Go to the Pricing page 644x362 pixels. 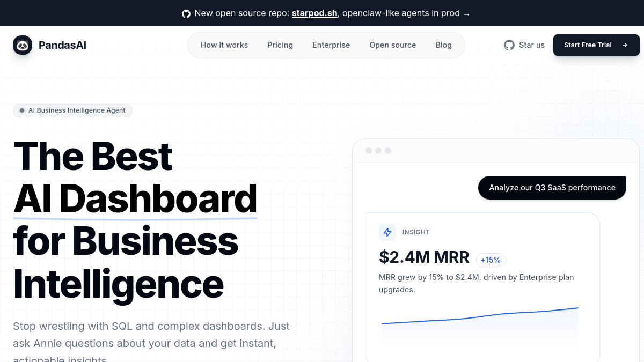(x=280, y=45)
